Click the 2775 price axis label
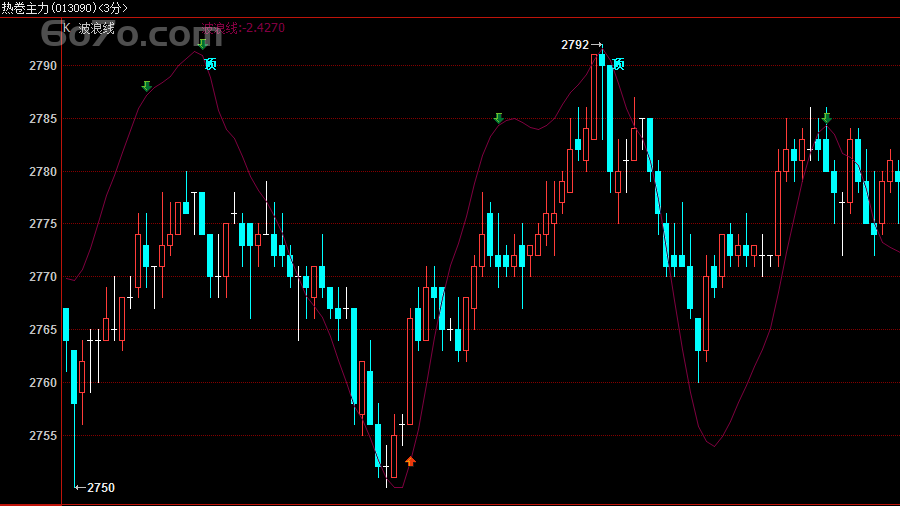Viewport: 900px width, 506px height. pyautogui.click(x=43, y=224)
